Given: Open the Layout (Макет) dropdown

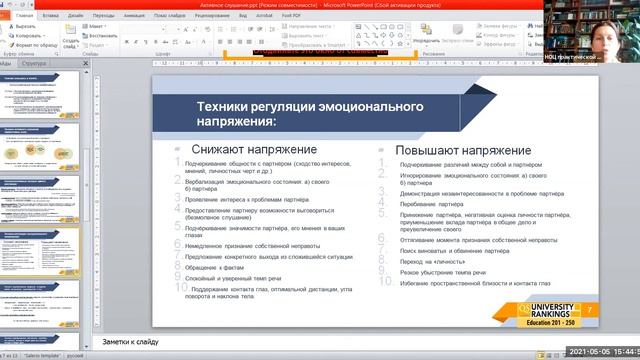Looking at the screenshot, I should [x=94, y=26].
